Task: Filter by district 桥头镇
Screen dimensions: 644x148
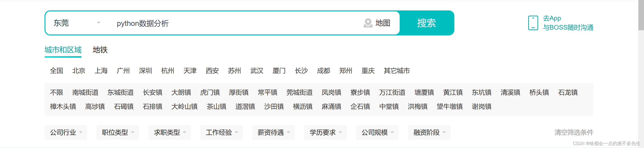Action: (539, 92)
